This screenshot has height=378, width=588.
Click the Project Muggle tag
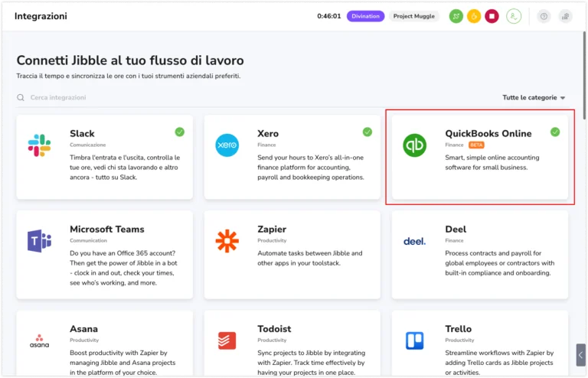click(414, 16)
